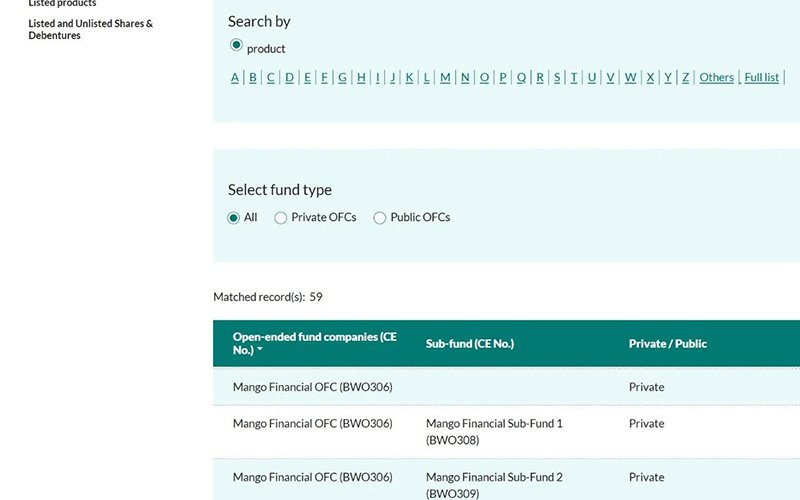The height and width of the screenshot is (500, 800).
Task: Choose the 'Private OFCs' radio button
Action: 281,218
